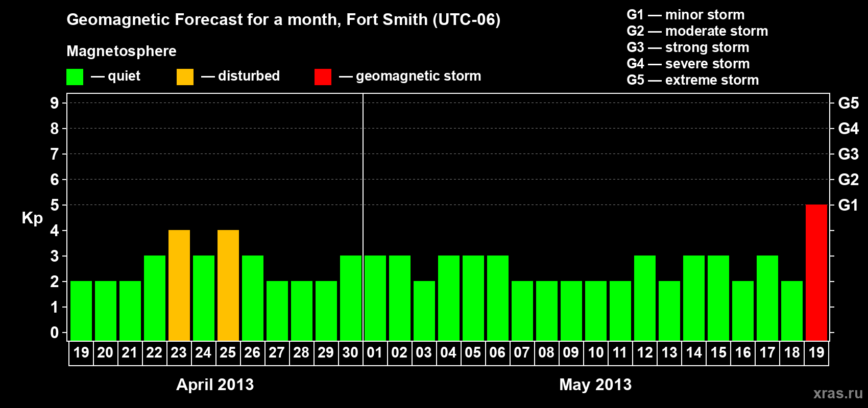Viewport: 868px width, 408px height.
Task: Click the G4 right-axis label
Action: tap(848, 129)
